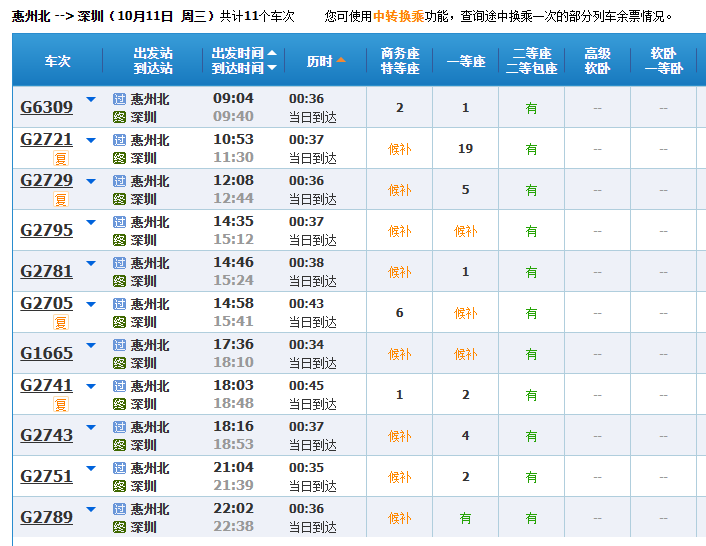Image resolution: width=706 pixels, height=546 pixels.
Task: Sort by duration 历时 arrow
Action: pos(341,60)
